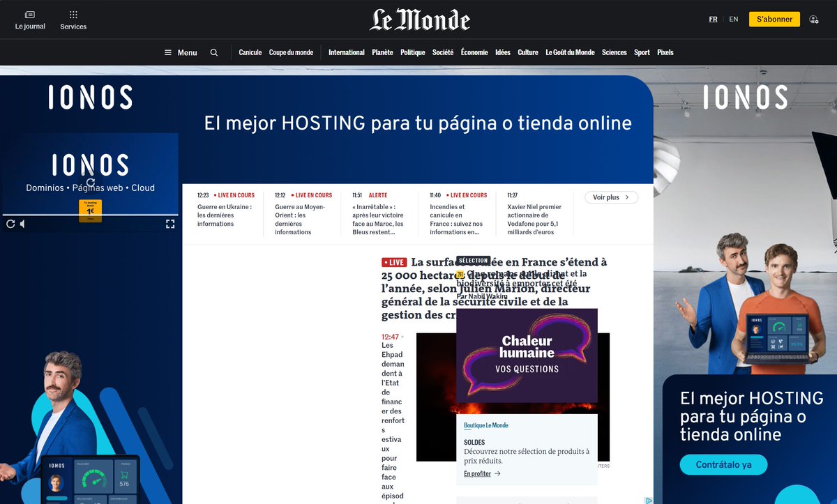Open the surface brûlée en France headline
Viewport: 837px width, 504px height.
pos(495,288)
